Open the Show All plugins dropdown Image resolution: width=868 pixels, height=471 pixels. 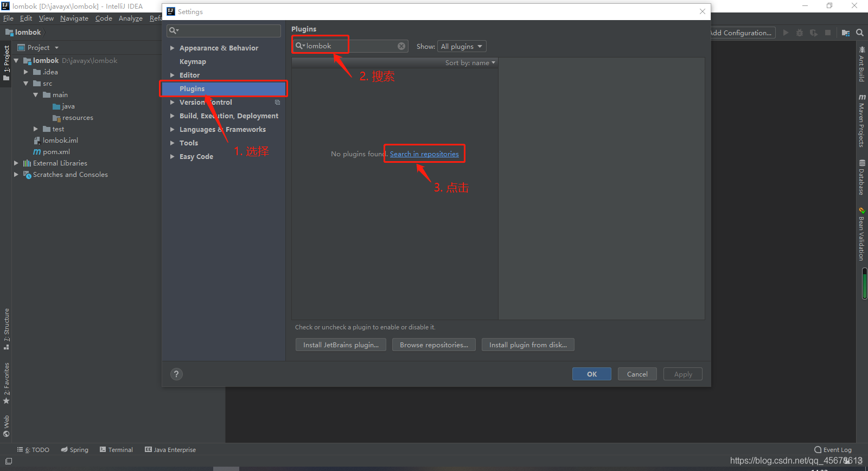pyautogui.click(x=462, y=46)
